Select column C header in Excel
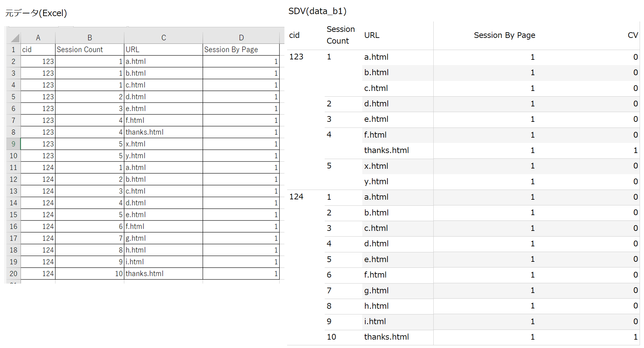Image resolution: width=644 pixels, height=348 pixels. tap(163, 38)
